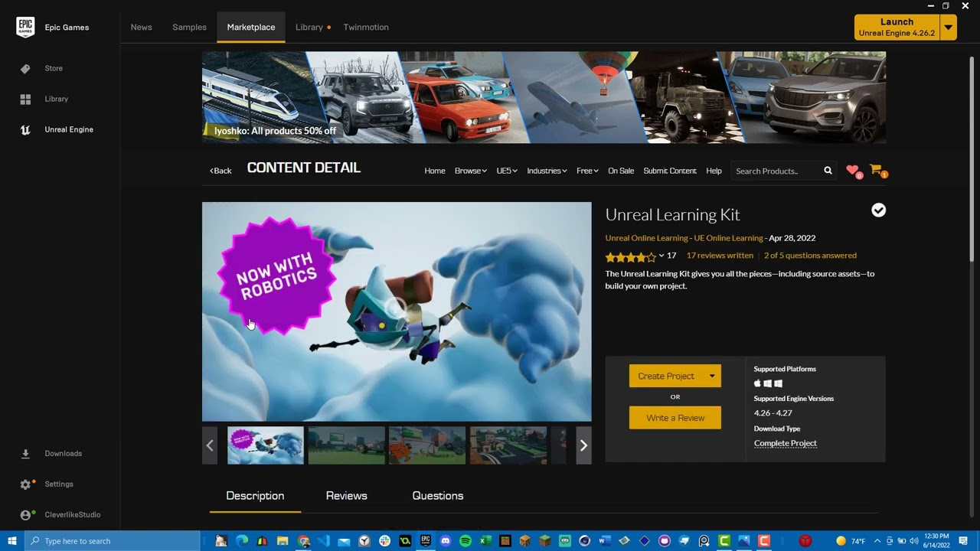Open the Library section in left sidebar
The width and height of the screenshot is (980, 551).
point(56,99)
